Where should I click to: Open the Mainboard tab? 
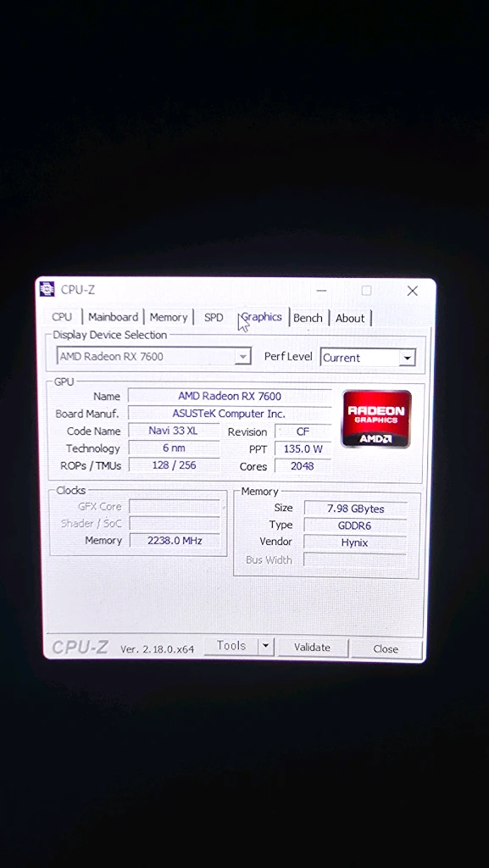pyautogui.click(x=114, y=317)
